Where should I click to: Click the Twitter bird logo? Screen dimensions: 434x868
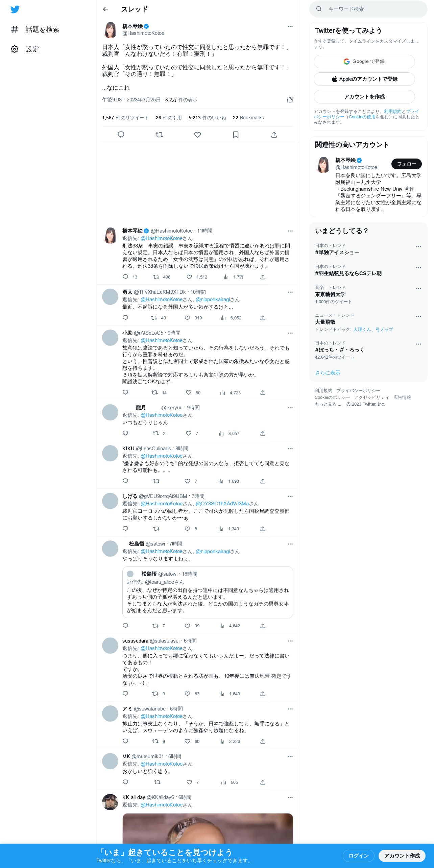[x=15, y=9]
